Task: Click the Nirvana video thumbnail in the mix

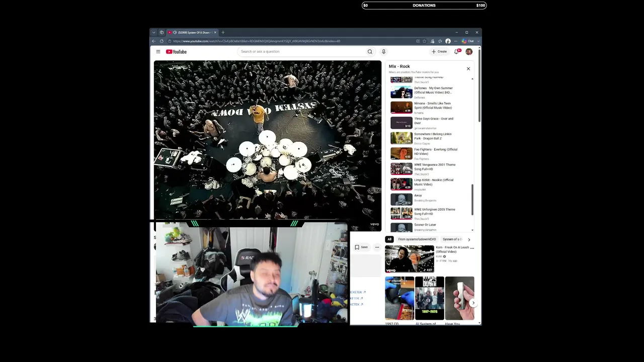Action: click(x=401, y=108)
